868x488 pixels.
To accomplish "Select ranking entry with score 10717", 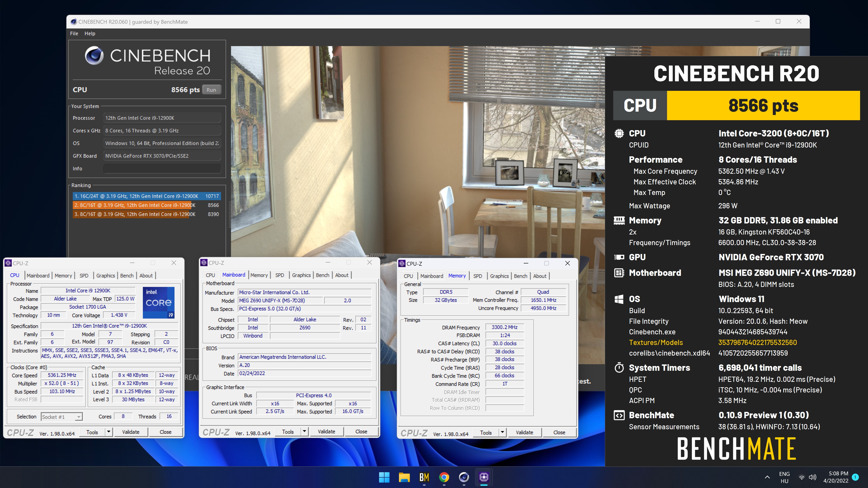I will [x=146, y=196].
